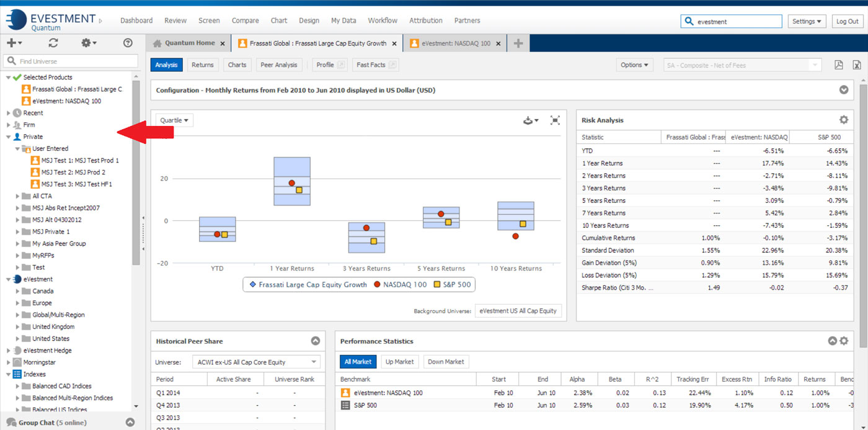868x430 pixels.
Task: Open Performance Statistics gear settings
Action: pyautogui.click(x=844, y=341)
